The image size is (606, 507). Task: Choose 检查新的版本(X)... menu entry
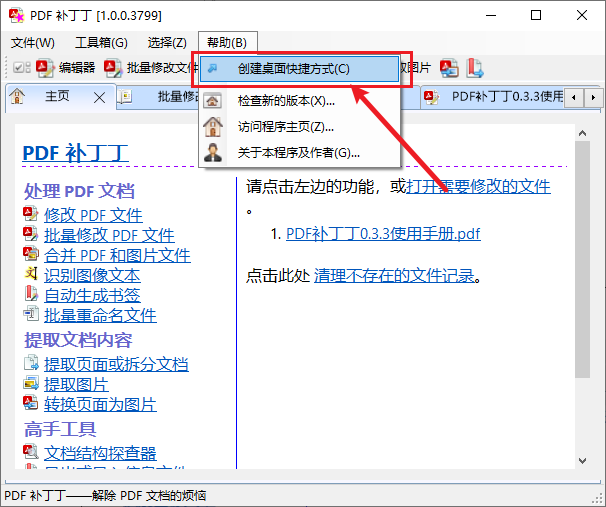(x=300, y=101)
